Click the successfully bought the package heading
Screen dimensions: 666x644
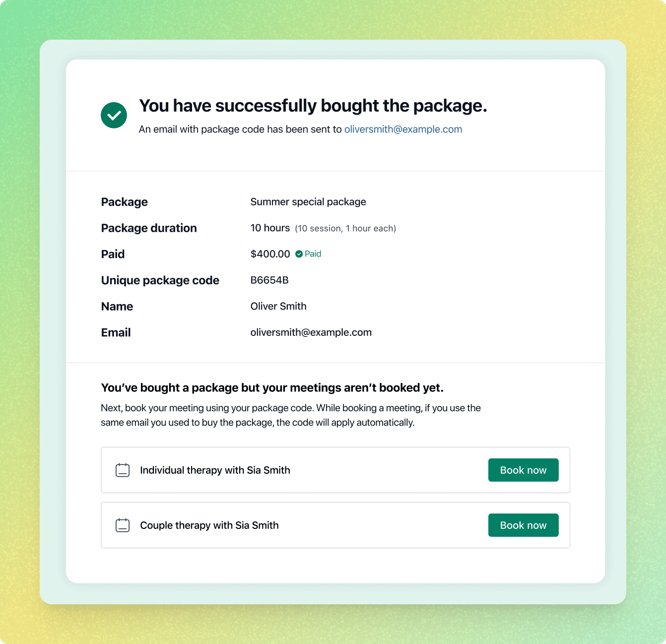pos(313,106)
